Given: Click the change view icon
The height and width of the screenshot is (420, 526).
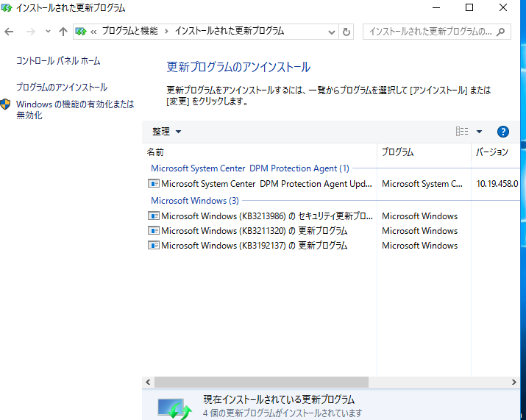Looking at the screenshot, I should coord(462,132).
